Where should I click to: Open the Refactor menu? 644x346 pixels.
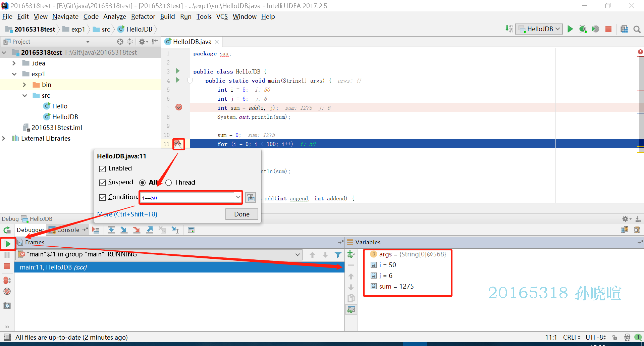point(143,16)
